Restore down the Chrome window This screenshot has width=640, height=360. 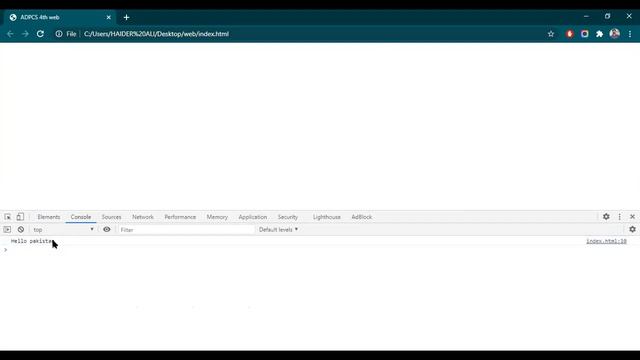[x=607, y=16]
